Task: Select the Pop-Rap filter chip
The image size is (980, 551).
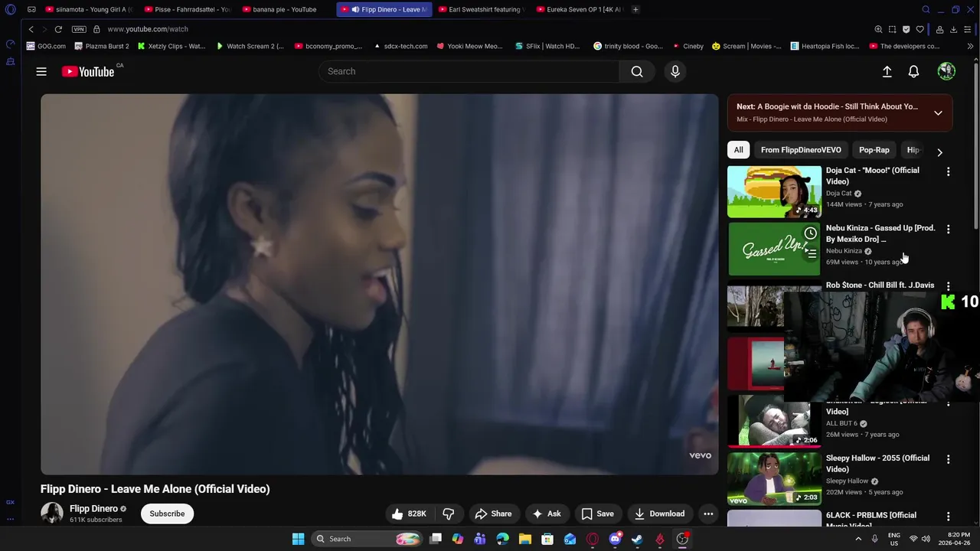Action: point(874,150)
